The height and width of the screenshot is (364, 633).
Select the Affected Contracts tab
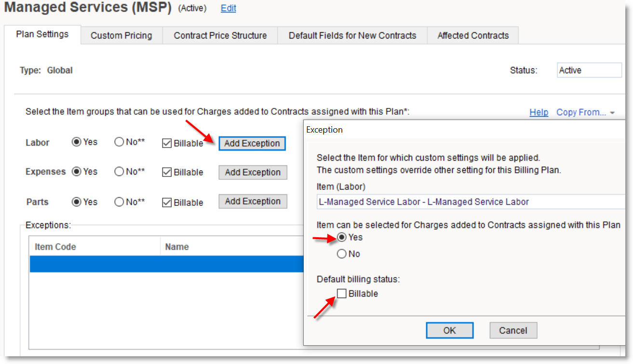472,35
